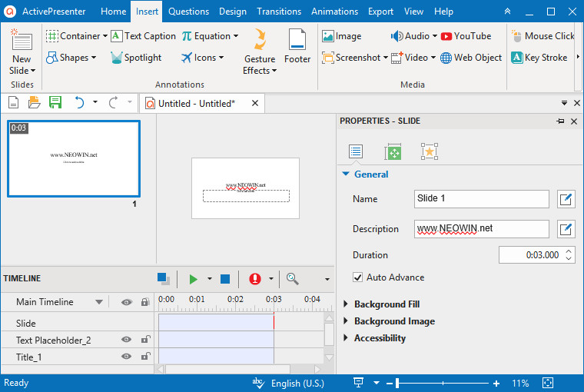Click the Insert Image icon
The height and width of the screenshot is (392, 584).
328,36
